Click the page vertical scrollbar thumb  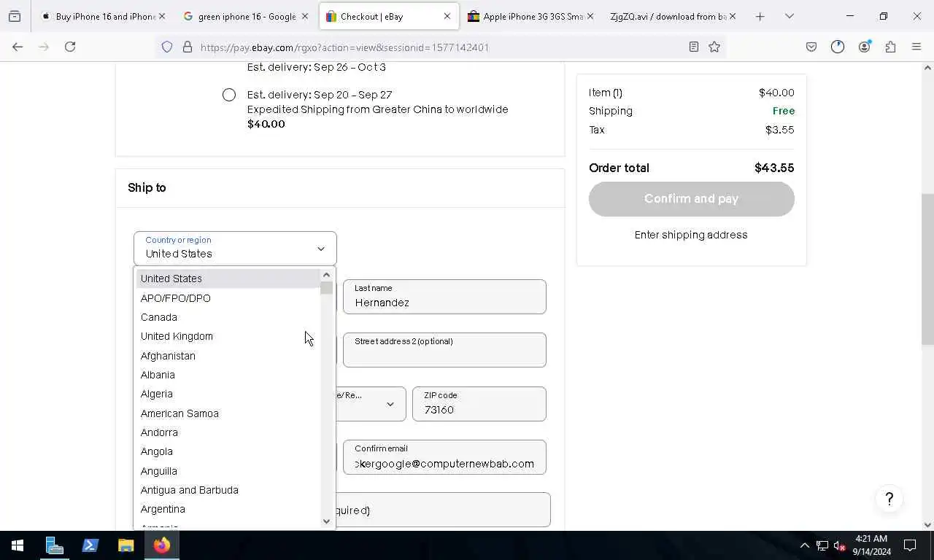tap(927, 269)
